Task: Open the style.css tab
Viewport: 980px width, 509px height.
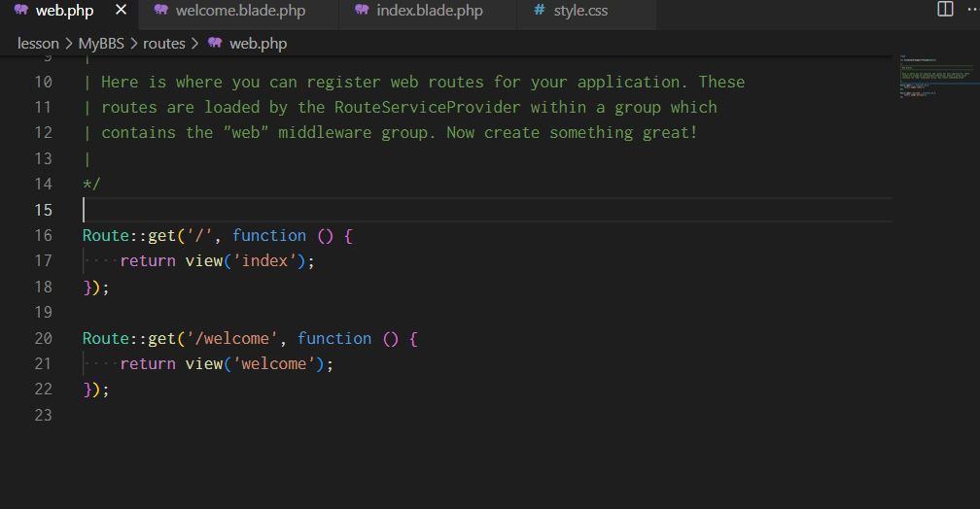Action: [580, 11]
